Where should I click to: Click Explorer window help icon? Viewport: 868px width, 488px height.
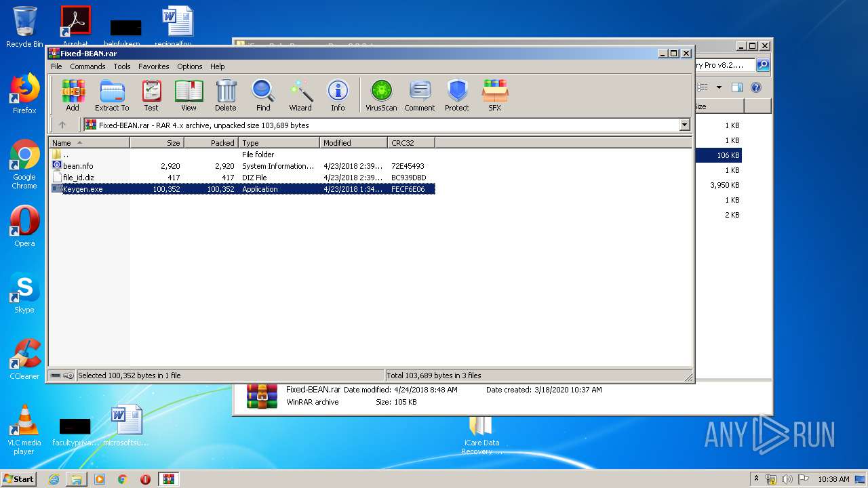[x=756, y=87]
